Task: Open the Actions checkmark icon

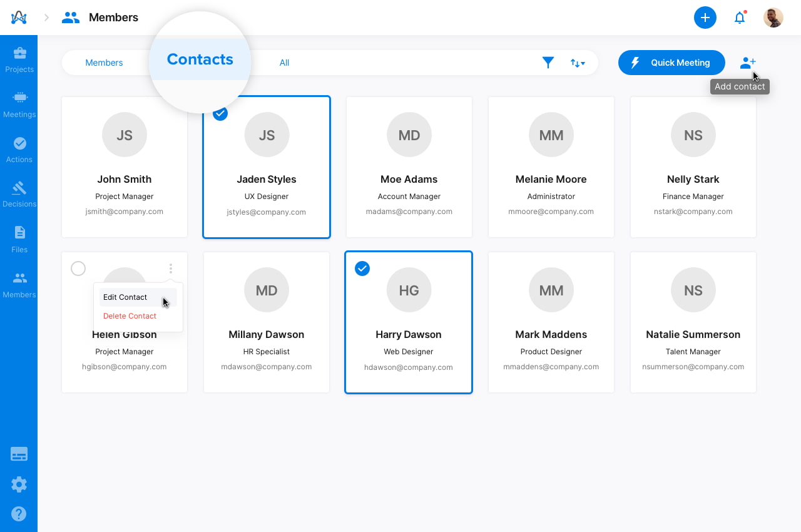Action: pos(19,143)
